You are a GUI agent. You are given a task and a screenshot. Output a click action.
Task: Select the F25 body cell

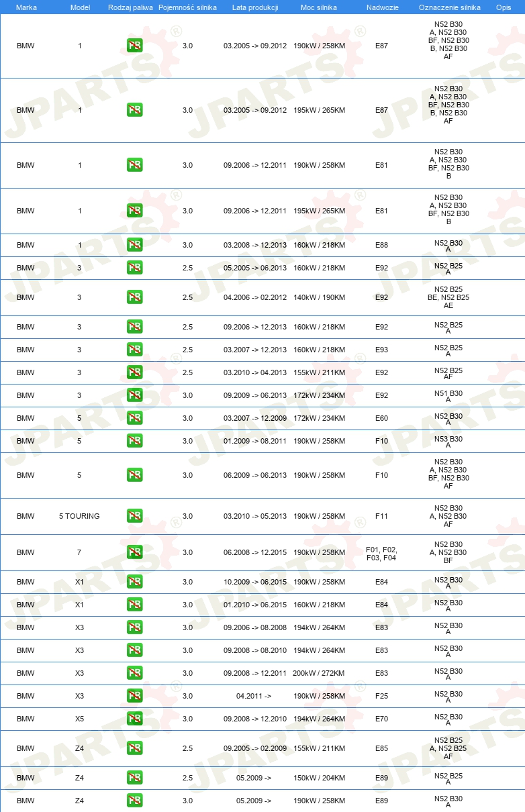point(381,696)
